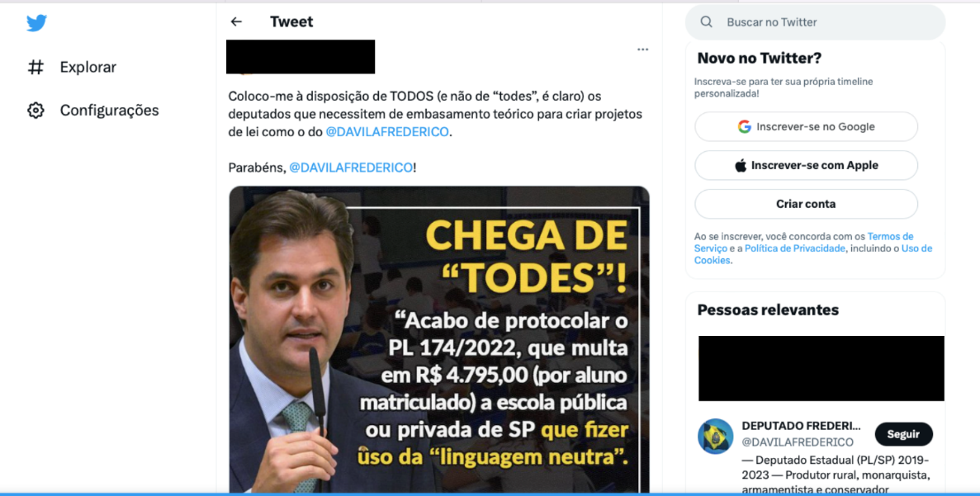Open the Uso de Cookies link

pyautogui.click(x=813, y=254)
